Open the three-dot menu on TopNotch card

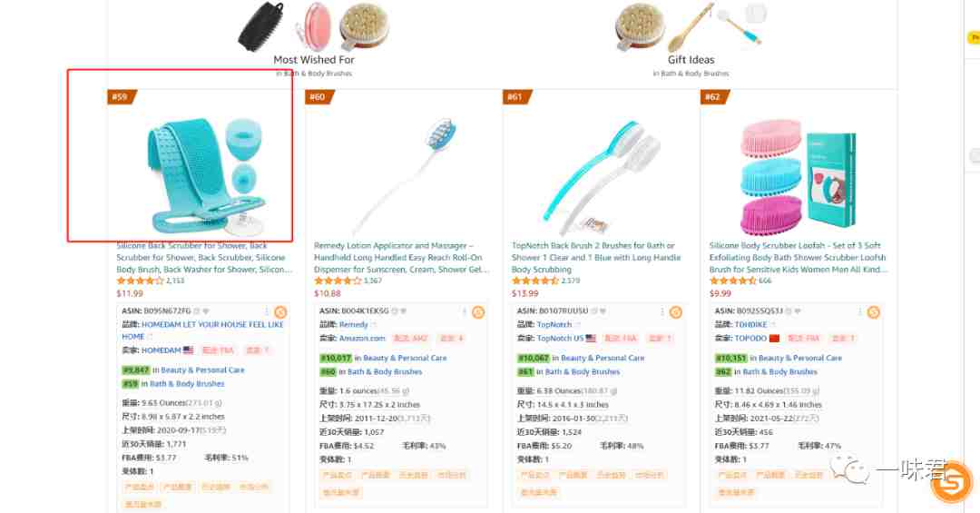pos(661,311)
